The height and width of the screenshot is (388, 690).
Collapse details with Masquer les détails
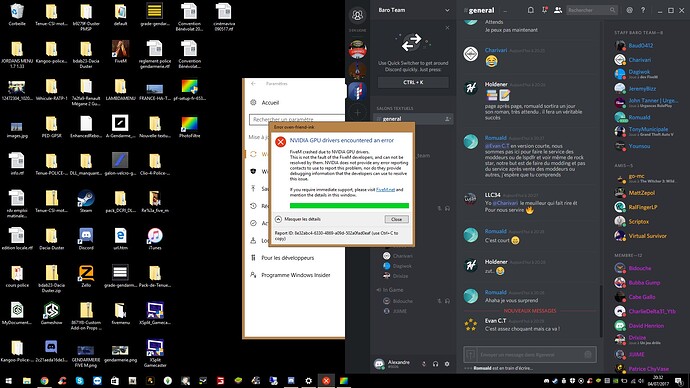pos(298,219)
